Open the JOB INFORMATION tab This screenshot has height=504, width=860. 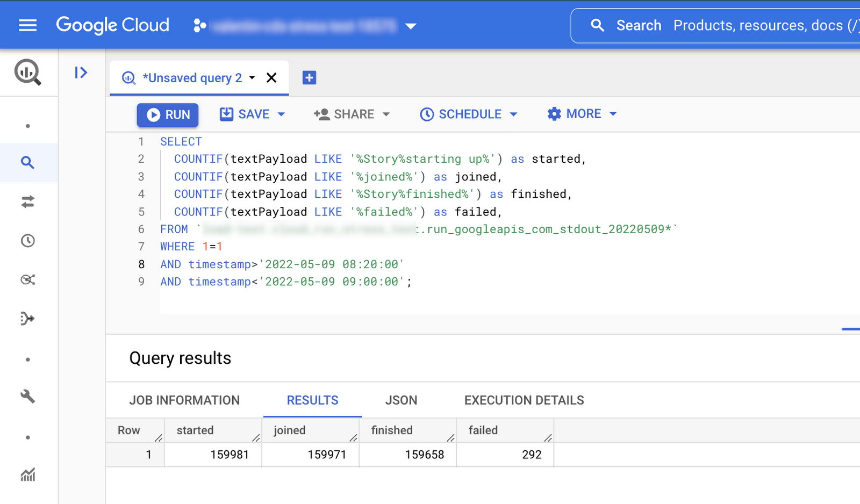click(184, 400)
